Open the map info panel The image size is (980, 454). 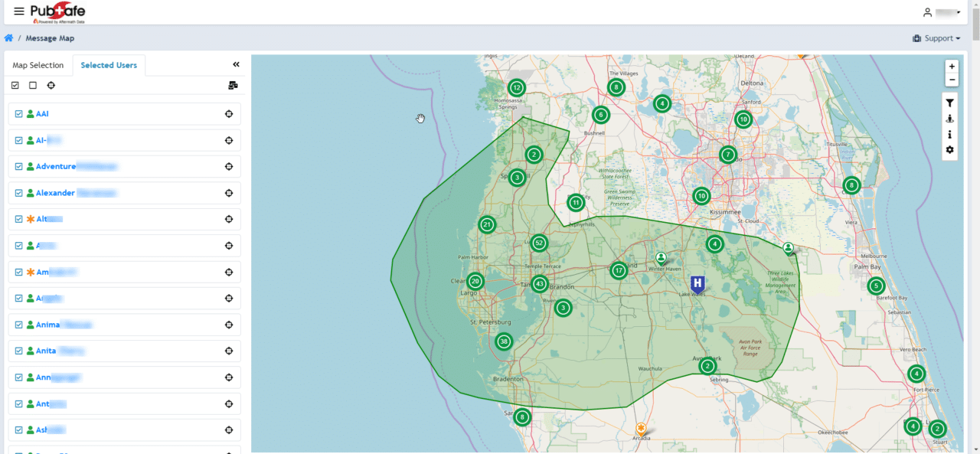[x=950, y=135]
